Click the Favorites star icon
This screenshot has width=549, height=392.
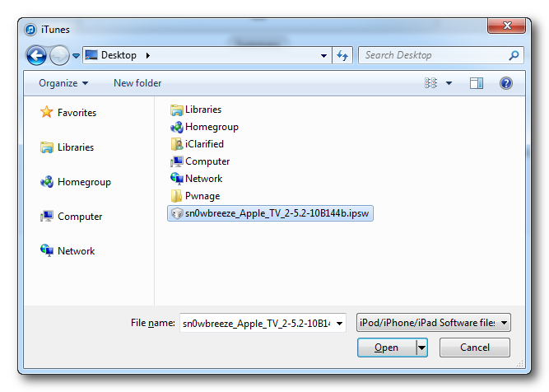(x=47, y=112)
